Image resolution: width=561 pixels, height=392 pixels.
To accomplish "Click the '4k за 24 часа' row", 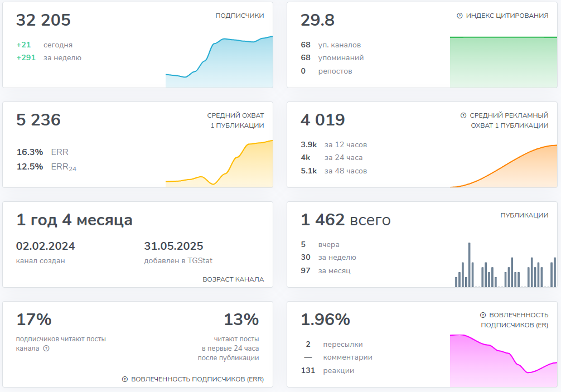I will (x=332, y=157).
